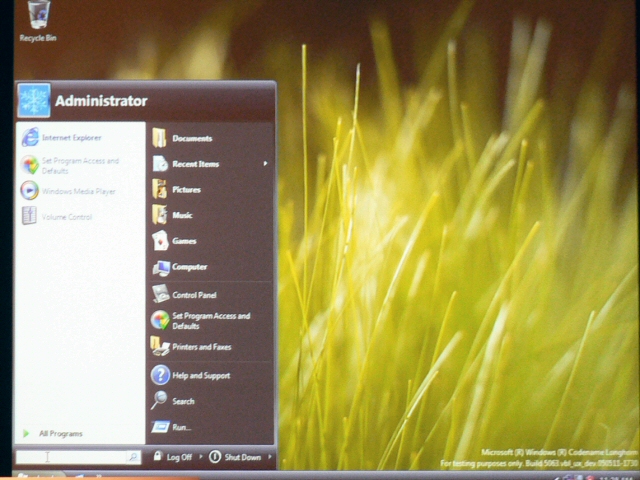
Task: Open the Pictures folder icon
Action: click(159, 189)
